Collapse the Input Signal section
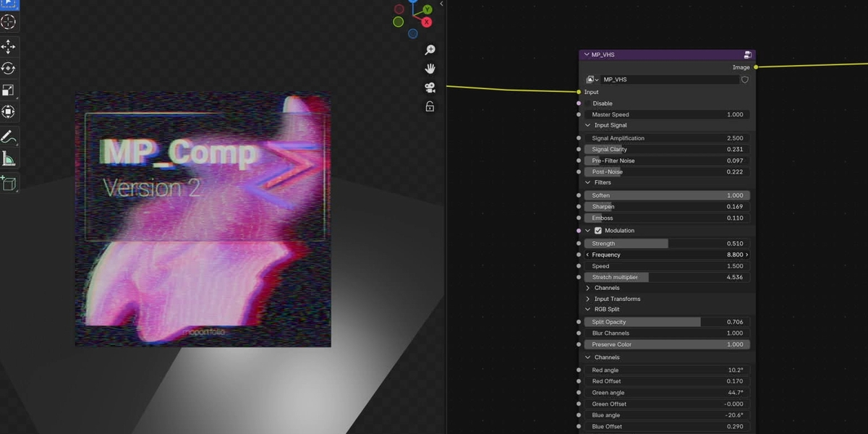Screen dimensions: 868x434 [x=588, y=125]
